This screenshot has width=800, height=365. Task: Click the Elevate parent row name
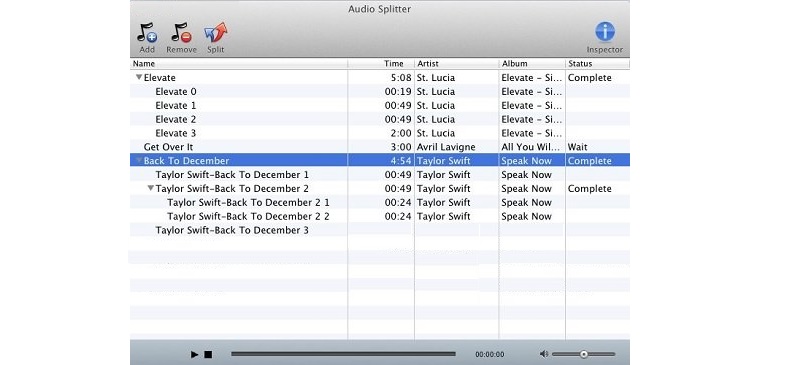pyautogui.click(x=160, y=78)
